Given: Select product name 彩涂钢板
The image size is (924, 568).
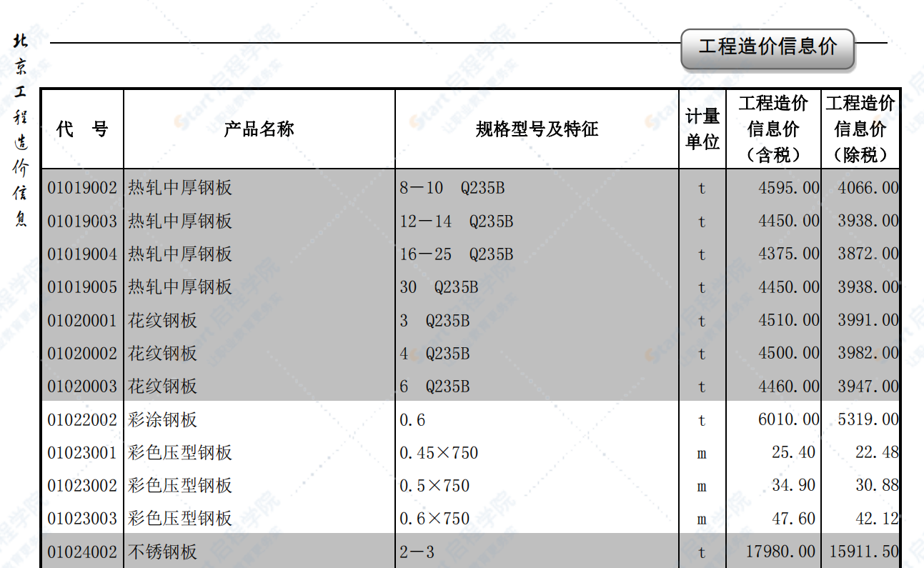Looking at the screenshot, I should coord(163,419).
